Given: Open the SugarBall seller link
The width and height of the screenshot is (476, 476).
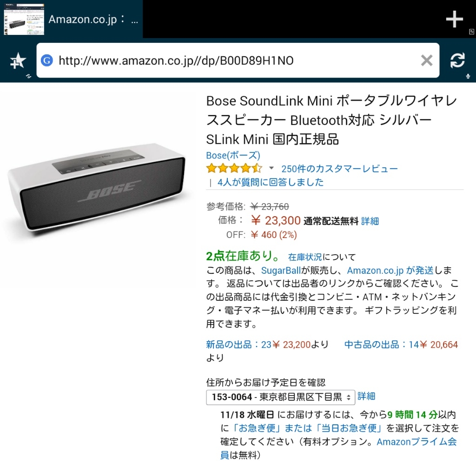Looking at the screenshot, I should [280, 270].
